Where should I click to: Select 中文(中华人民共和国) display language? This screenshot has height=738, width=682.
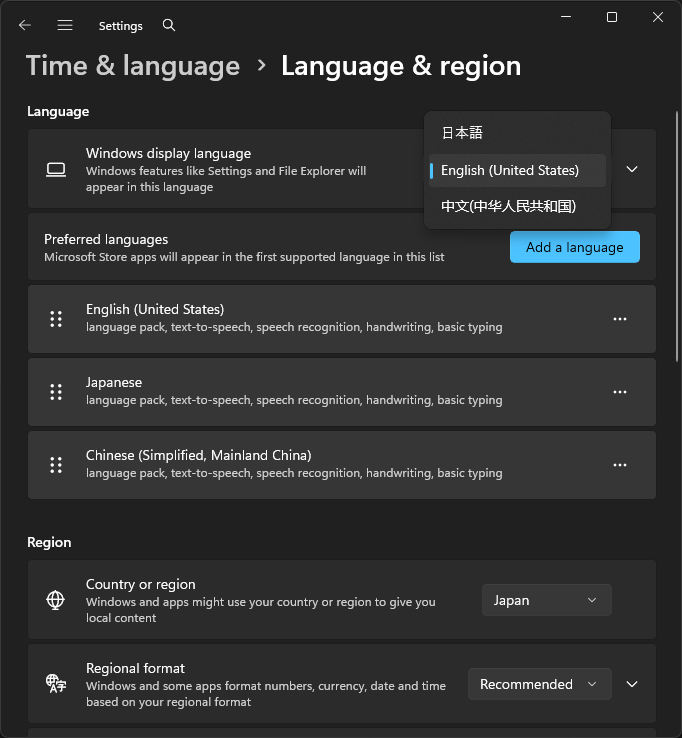coord(517,206)
